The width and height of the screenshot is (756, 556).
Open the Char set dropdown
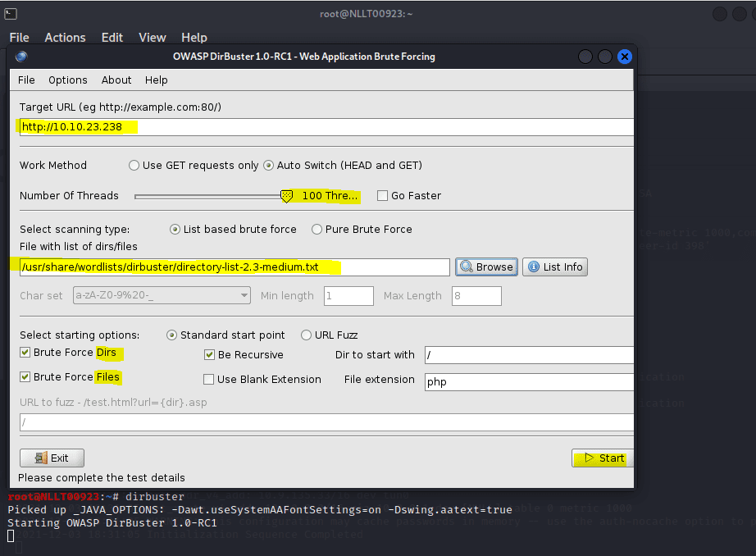coord(162,295)
